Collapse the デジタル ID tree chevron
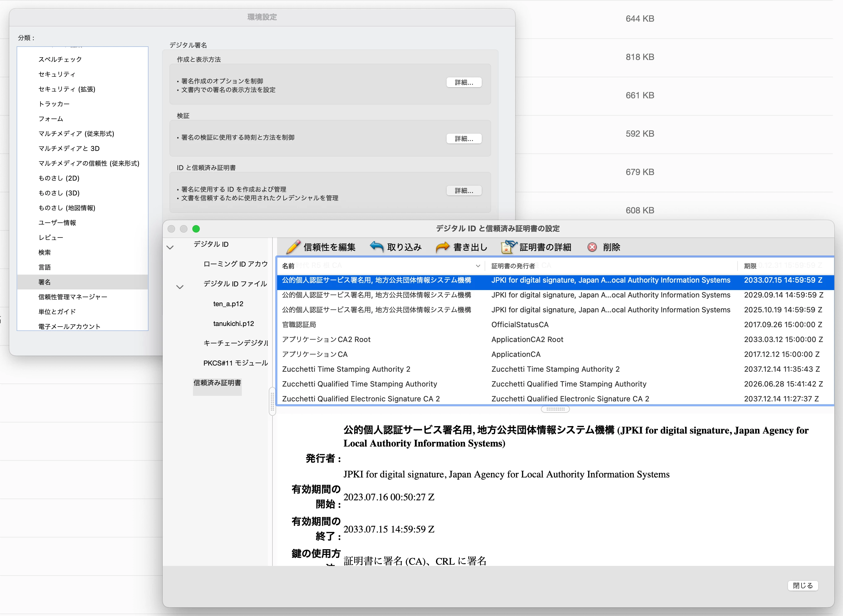Screen dimensions: 843x616 pos(170,247)
